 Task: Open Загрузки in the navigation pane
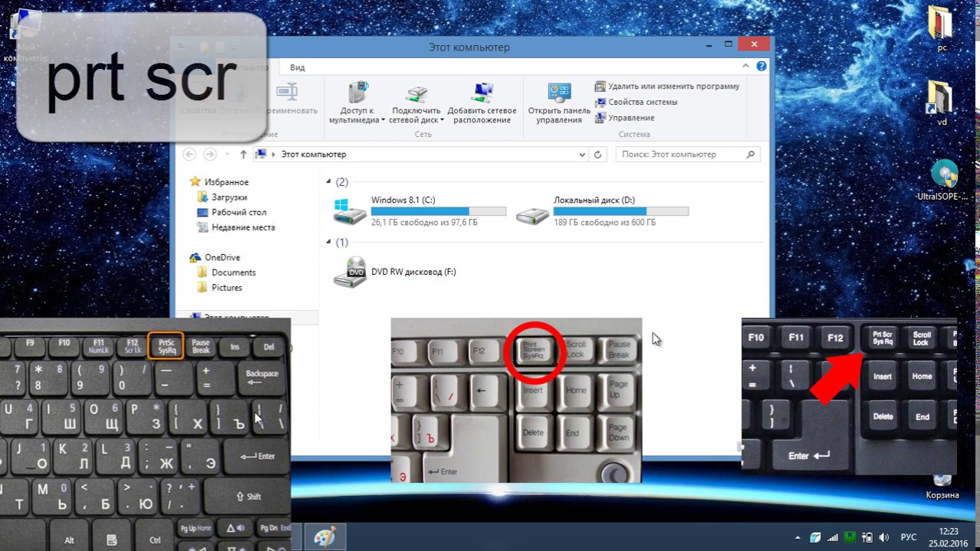(x=221, y=197)
